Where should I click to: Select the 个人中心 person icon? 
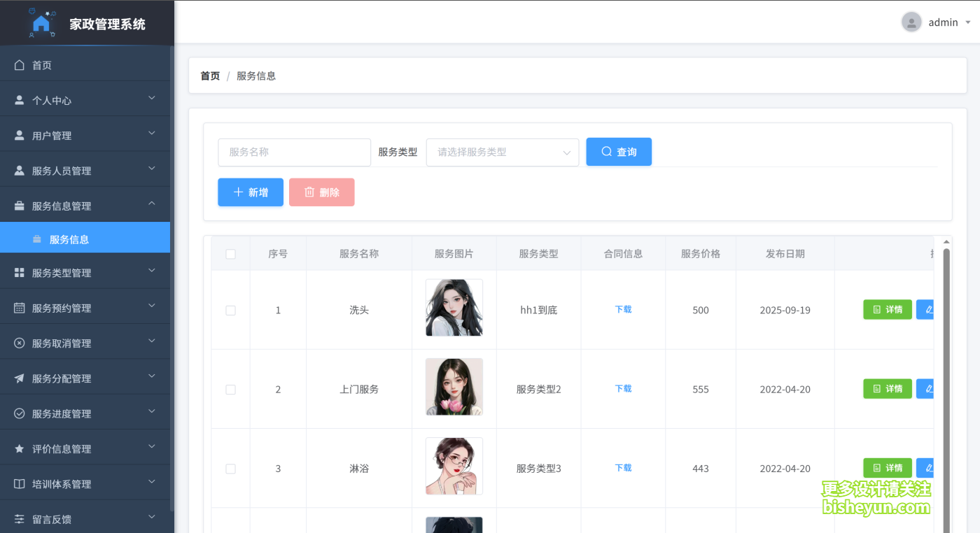(x=19, y=99)
